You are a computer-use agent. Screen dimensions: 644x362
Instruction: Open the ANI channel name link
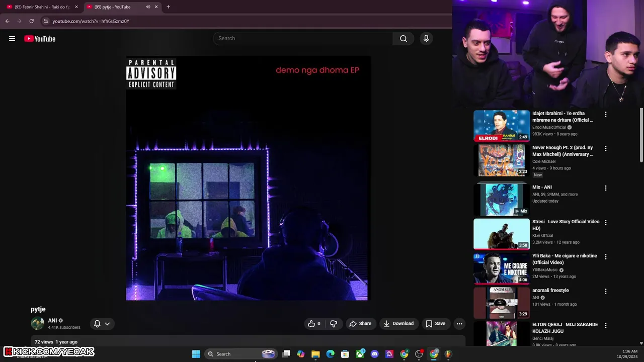52,320
